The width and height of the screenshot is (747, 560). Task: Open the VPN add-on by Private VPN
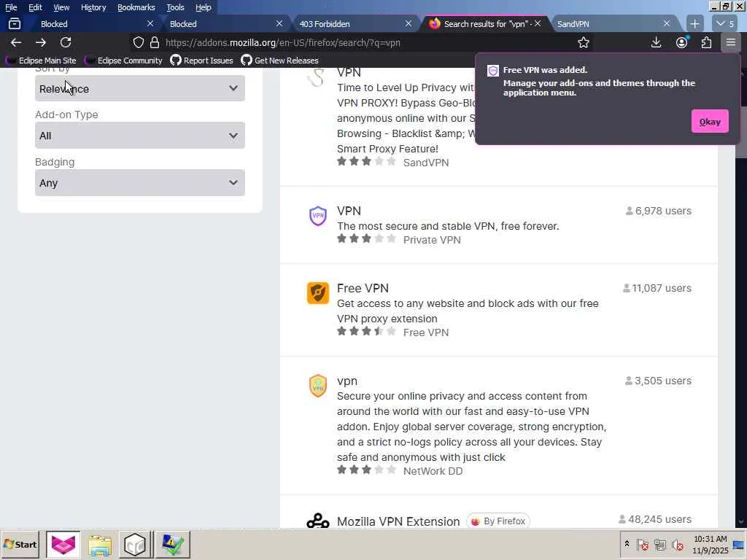(x=349, y=211)
